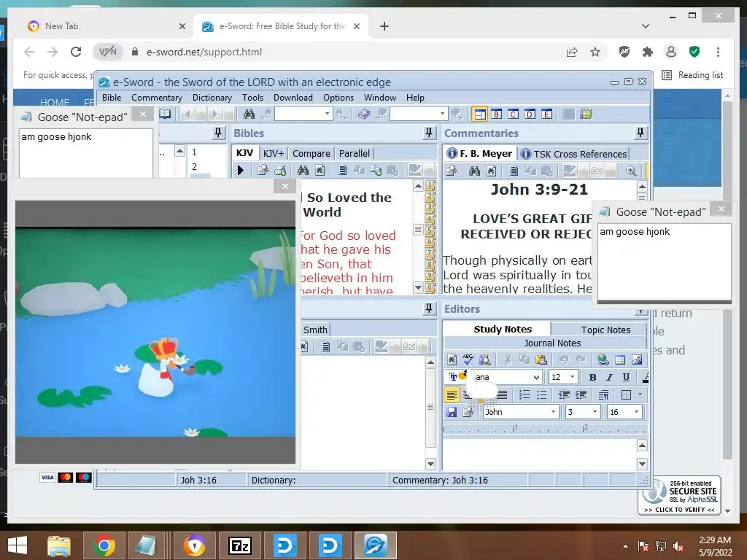Open the Download menu
The image size is (747, 560).
(293, 98)
